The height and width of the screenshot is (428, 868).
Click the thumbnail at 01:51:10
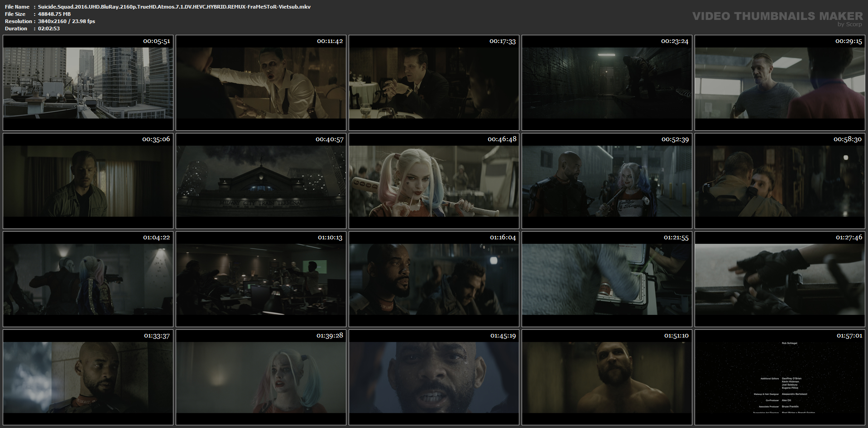coord(607,377)
